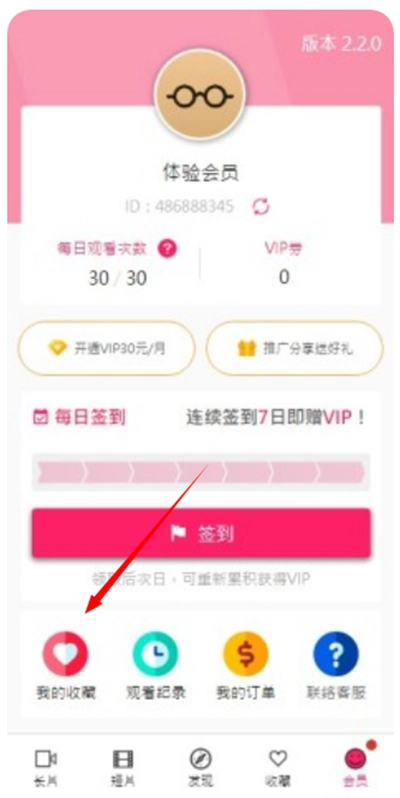Open 我的订单 dollar icon
The image size is (400, 798).
pyautogui.click(x=246, y=653)
